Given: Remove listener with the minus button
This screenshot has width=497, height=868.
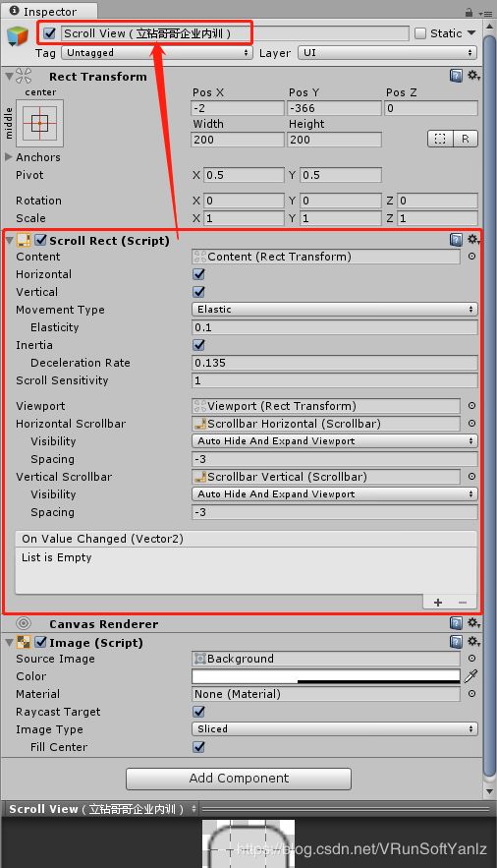Looking at the screenshot, I should [x=463, y=603].
